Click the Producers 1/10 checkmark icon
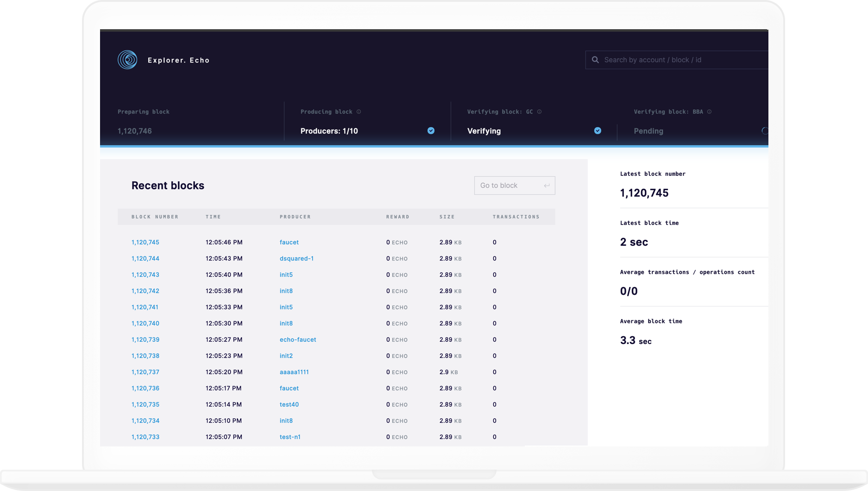This screenshot has height=491, width=868. click(431, 131)
